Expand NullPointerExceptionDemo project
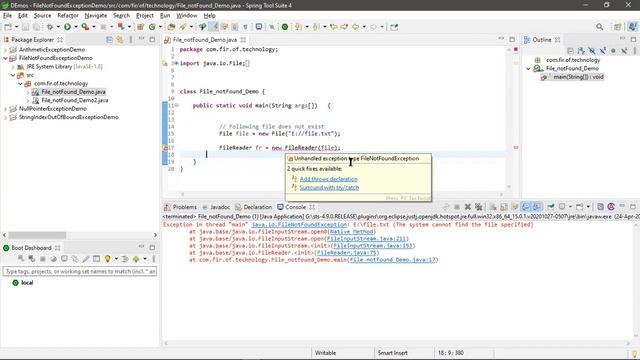 pyautogui.click(x=5, y=109)
